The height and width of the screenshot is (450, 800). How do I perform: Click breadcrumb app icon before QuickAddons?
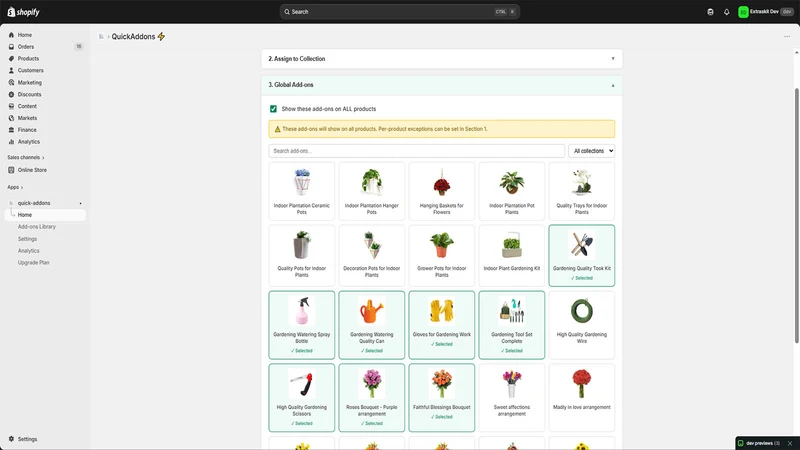101,37
